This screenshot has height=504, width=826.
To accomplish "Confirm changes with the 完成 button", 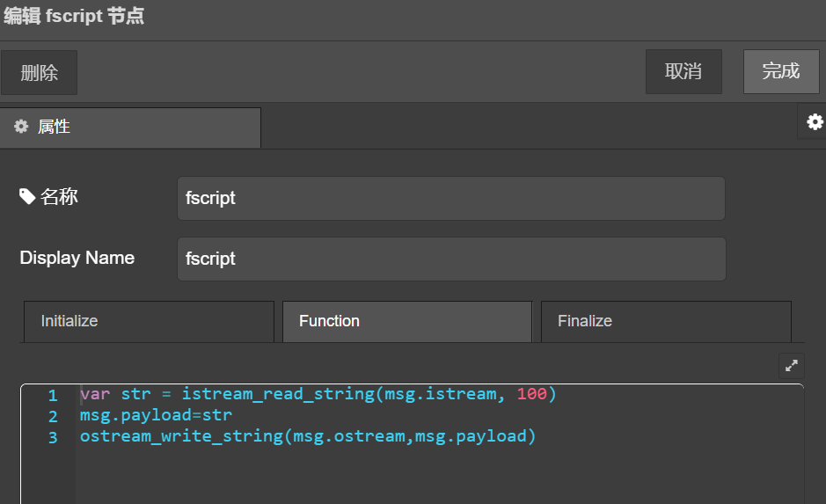I will (781, 71).
